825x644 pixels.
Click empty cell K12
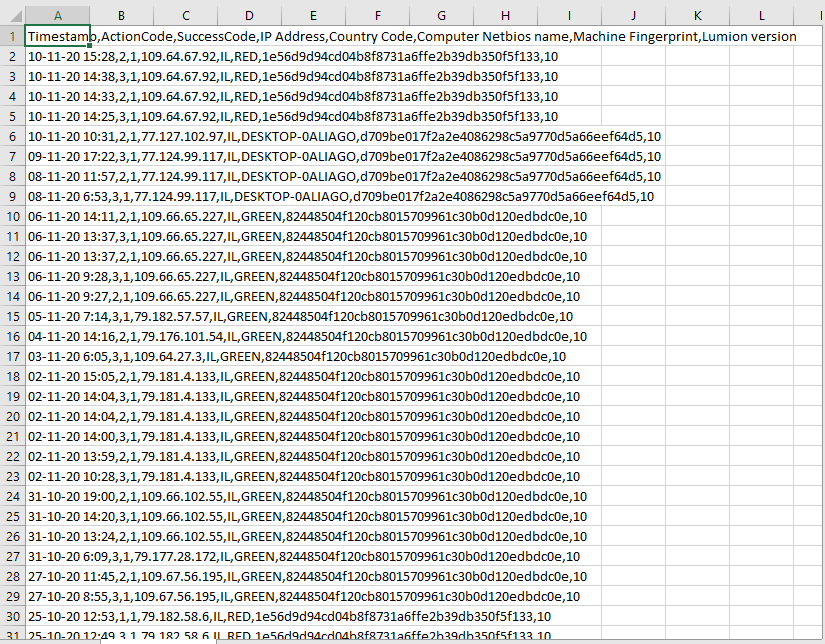pyautogui.click(x=697, y=256)
